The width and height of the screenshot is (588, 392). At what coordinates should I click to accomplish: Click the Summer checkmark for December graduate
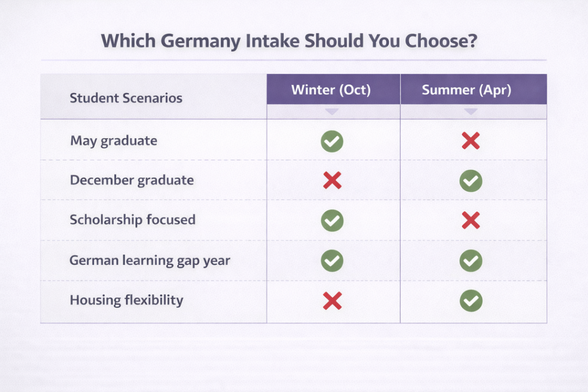click(x=471, y=181)
